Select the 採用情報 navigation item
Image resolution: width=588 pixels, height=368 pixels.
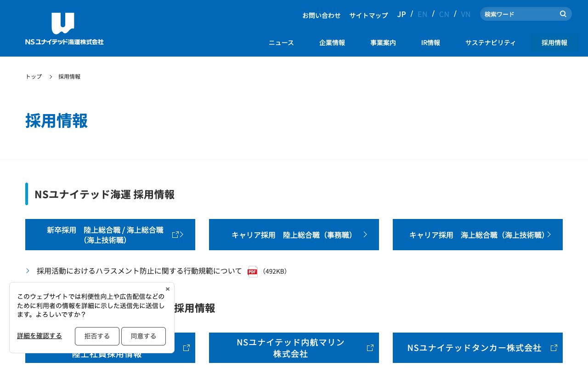[554, 43]
